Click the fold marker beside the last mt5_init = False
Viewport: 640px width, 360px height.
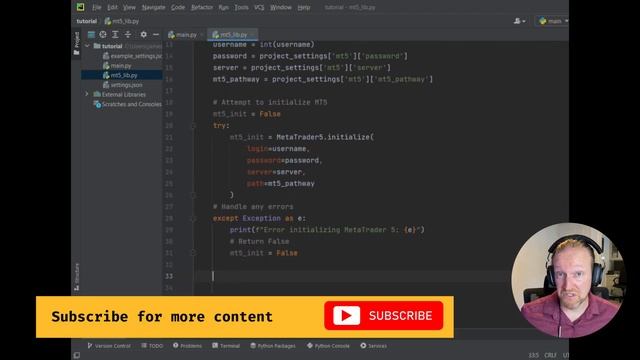click(193, 253)
